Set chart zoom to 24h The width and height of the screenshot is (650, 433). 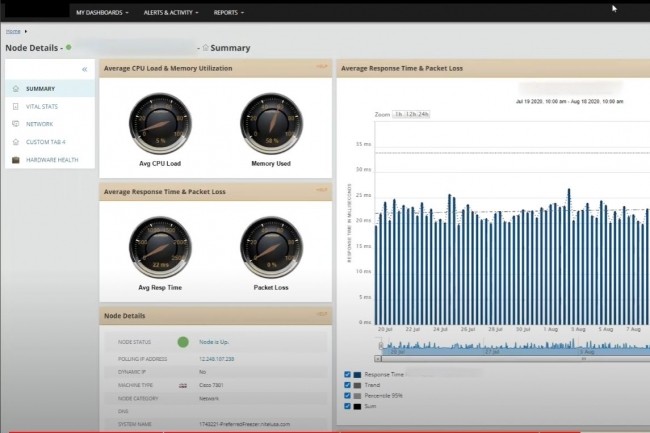(x=424, y=115)
